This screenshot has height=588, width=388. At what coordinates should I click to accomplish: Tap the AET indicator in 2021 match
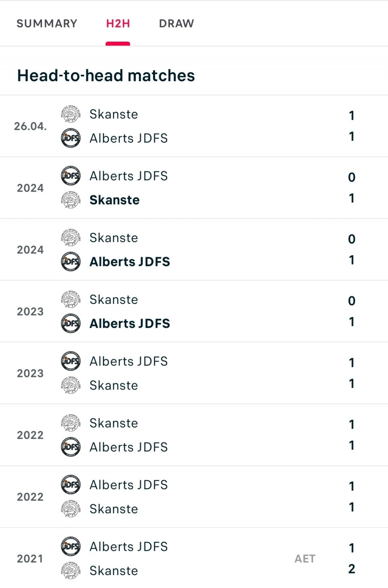click(305, 558)
